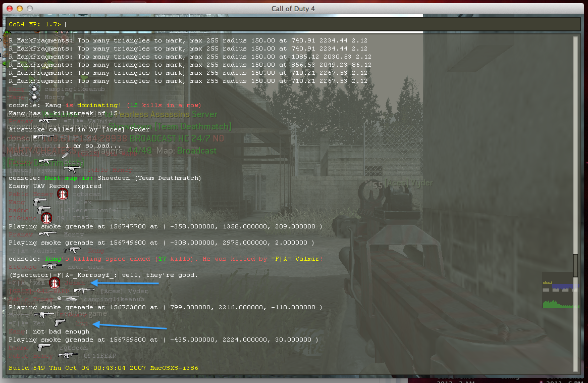Screen dimensions: 588x383
Task: Click the 'Build 549 Thu Oct 04' version line
Action: click(x=103, y=368)
